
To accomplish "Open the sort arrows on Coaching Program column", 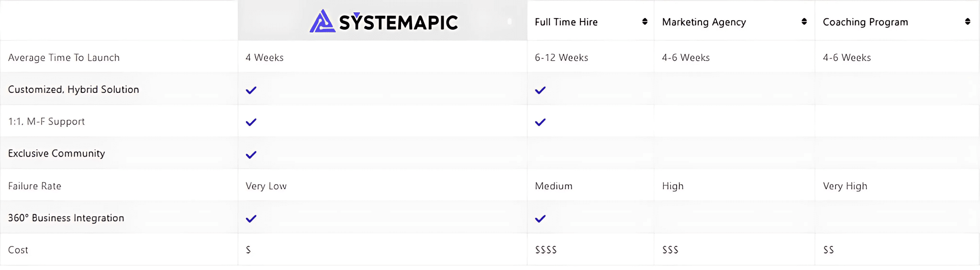I will coord(968,22).
